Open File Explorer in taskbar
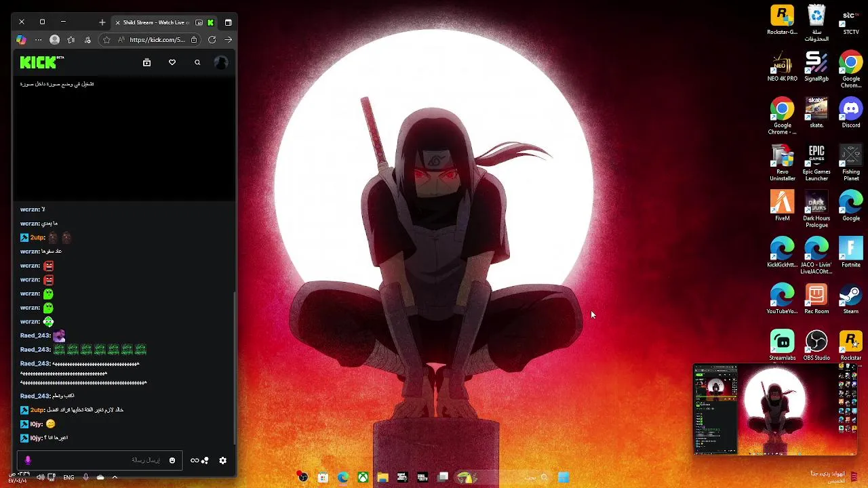The width and height of the screenshot is (868, 488). tap(382, 478)
